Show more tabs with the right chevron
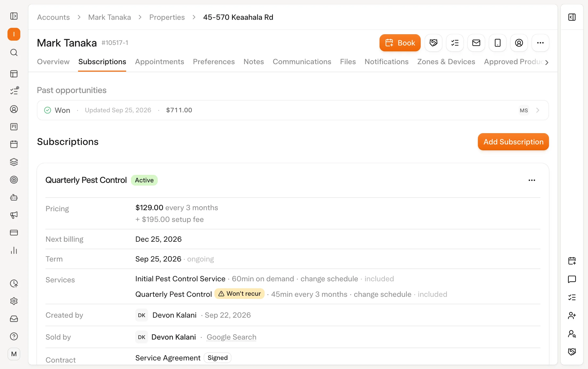Screen dimensions: 588x369 point(547,62)
